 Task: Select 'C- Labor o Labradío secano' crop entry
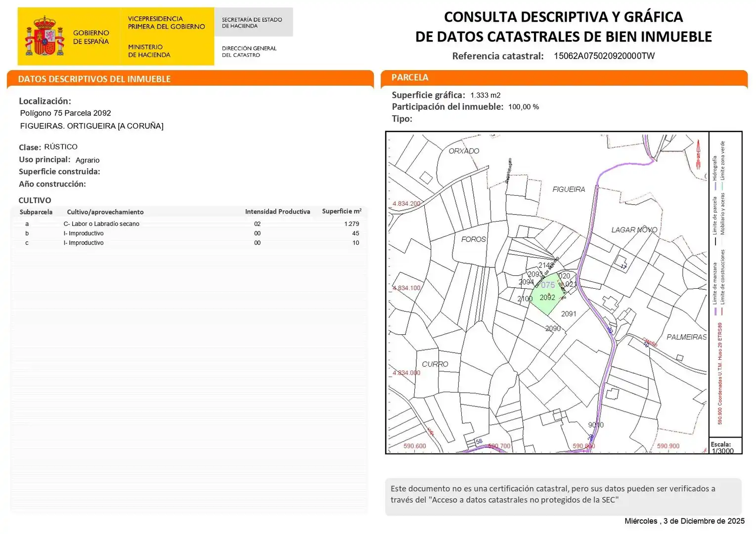pos(101,224)
